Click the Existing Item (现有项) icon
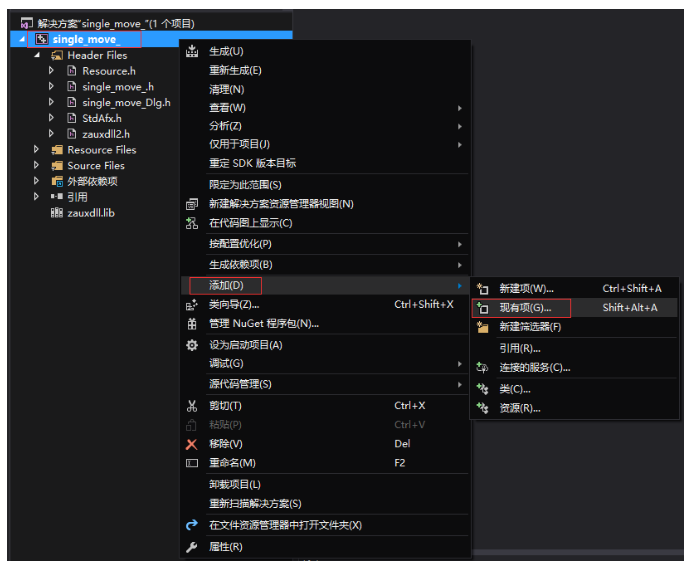The width and height of the screenshot is (694, 571). click(482, 308)
